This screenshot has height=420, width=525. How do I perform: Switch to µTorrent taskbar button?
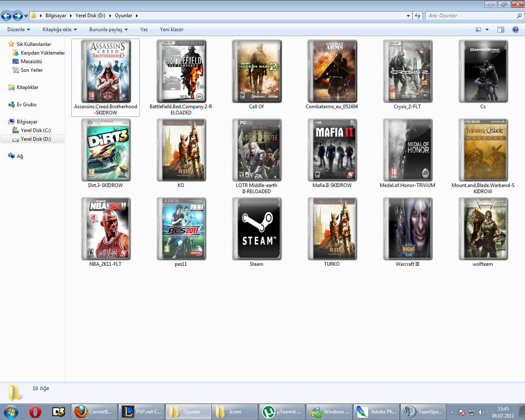282,411
